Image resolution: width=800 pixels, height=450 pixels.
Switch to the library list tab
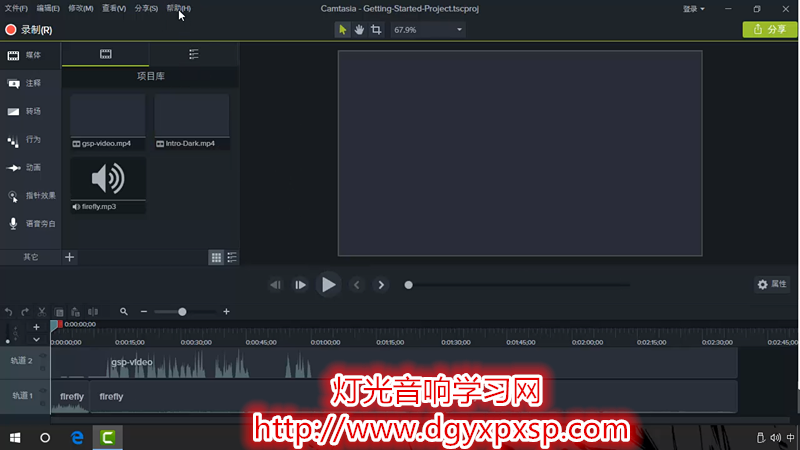(193, 54)
